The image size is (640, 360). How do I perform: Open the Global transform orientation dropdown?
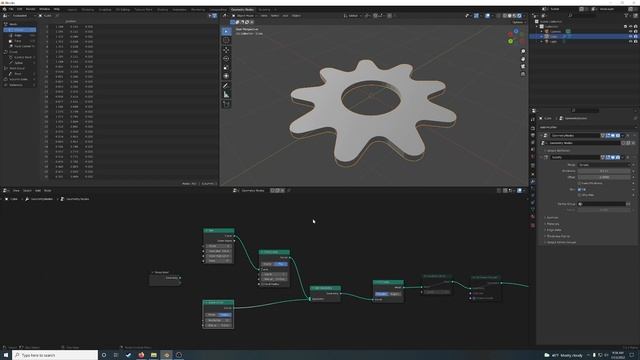click(353, 16)
